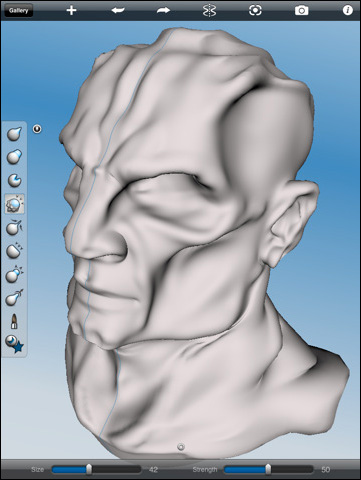
Task: Tap the plus icon to add new
Action: click(71, 10)
